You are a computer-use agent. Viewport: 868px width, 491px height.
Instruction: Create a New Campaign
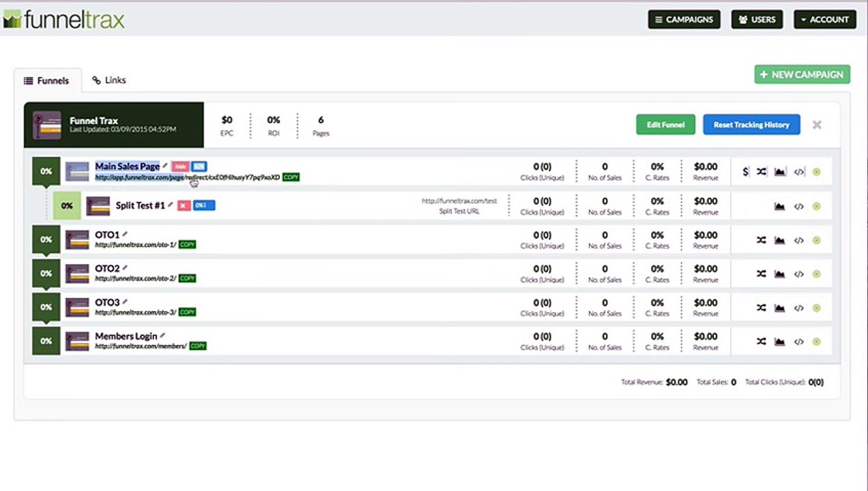pos(802,74)
